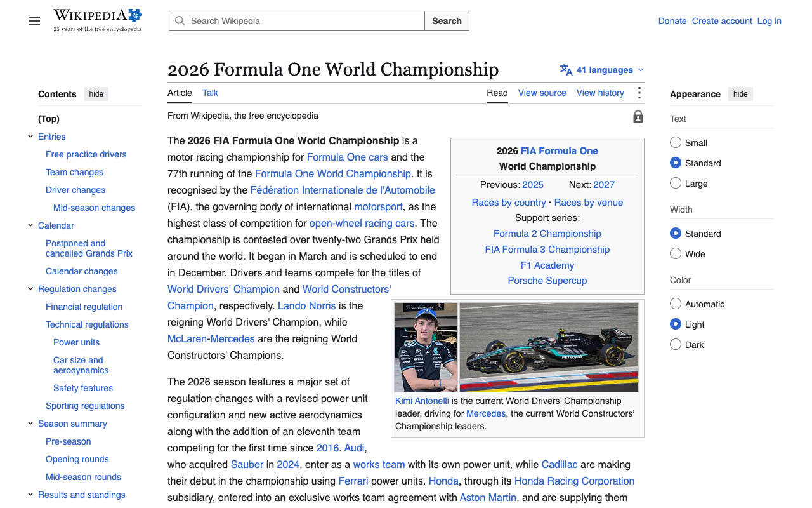Select Standard text size
The width and height of the screenshot is (812, 508).
click(x=676, y=163)
